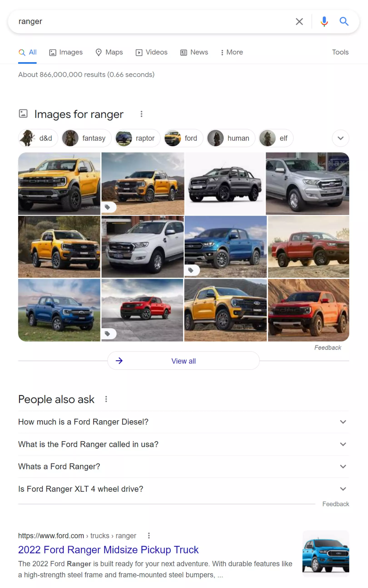Viewport: 368px width, 588px height.
Task: Expand 'Is Ford Ranger XLT 4 wheel drive?'
Action: tap(184, 489)
